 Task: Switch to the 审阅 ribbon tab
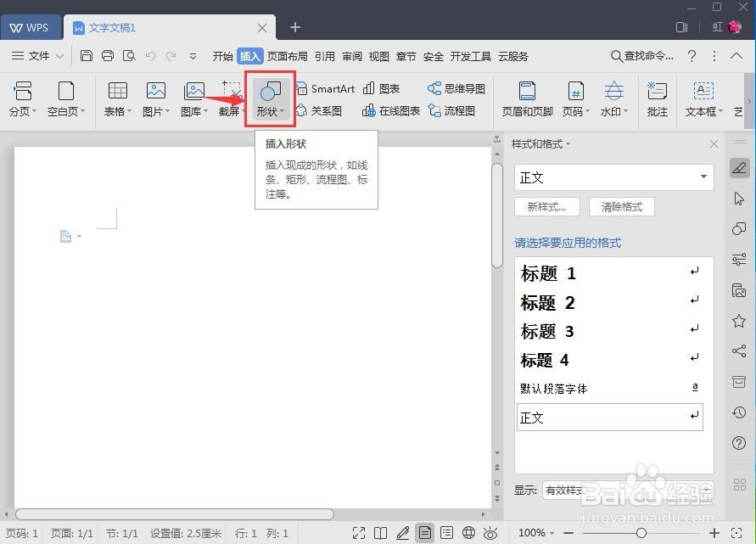tap(352, 56)
